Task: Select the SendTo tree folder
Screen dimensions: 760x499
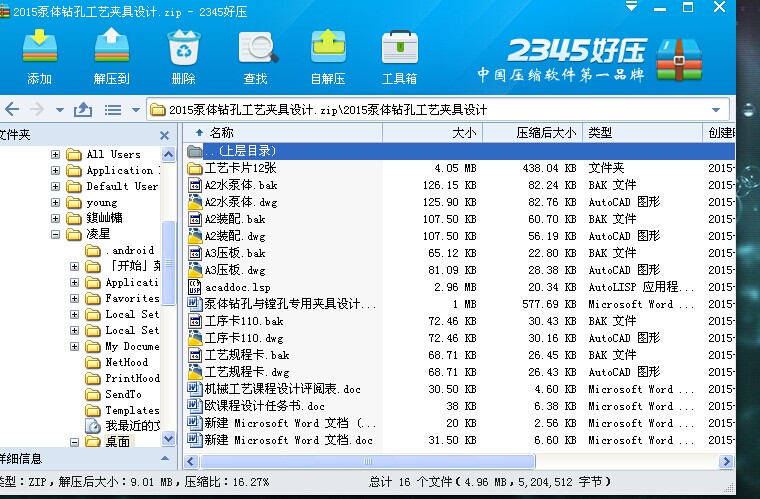Action: [114, 394]
